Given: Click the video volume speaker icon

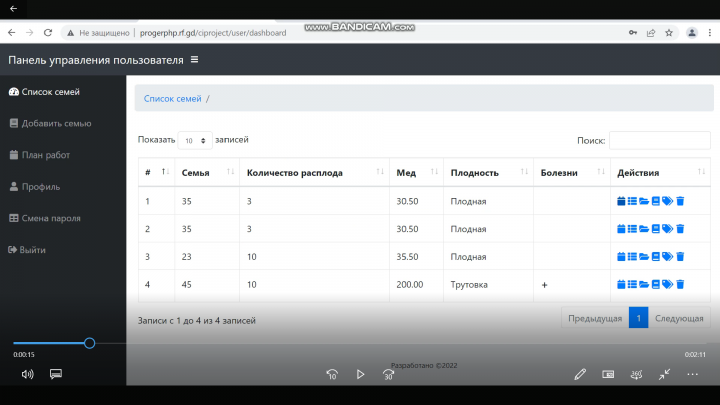Looking at the screenshot, I should [x=28, y=374].
